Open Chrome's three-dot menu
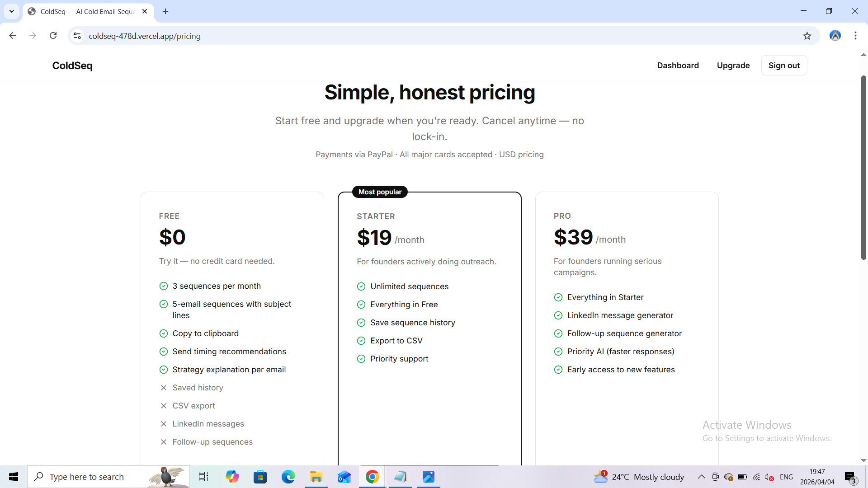The image size is (868, 488). click(x=855, y=36)
